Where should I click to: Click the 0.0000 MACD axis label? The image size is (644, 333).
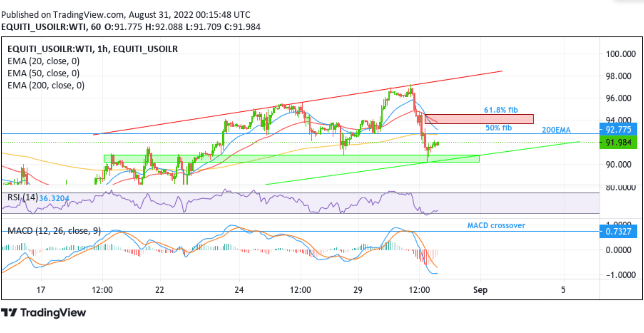point(619,250)
